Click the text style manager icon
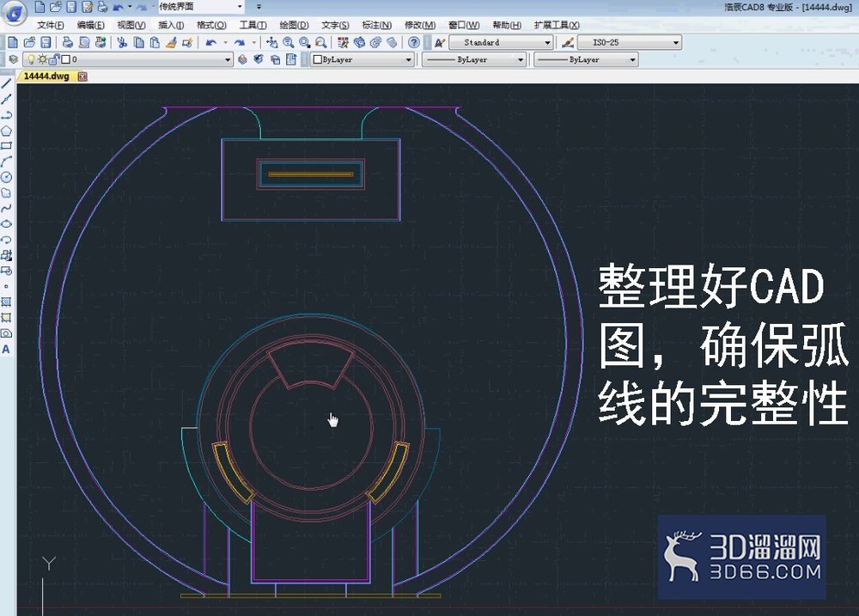This screenshot has width=859, height=616. 439,42
